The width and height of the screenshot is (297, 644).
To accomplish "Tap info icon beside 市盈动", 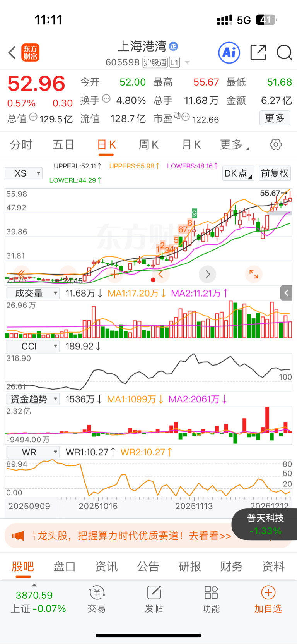I will click(x=186, y=117).
